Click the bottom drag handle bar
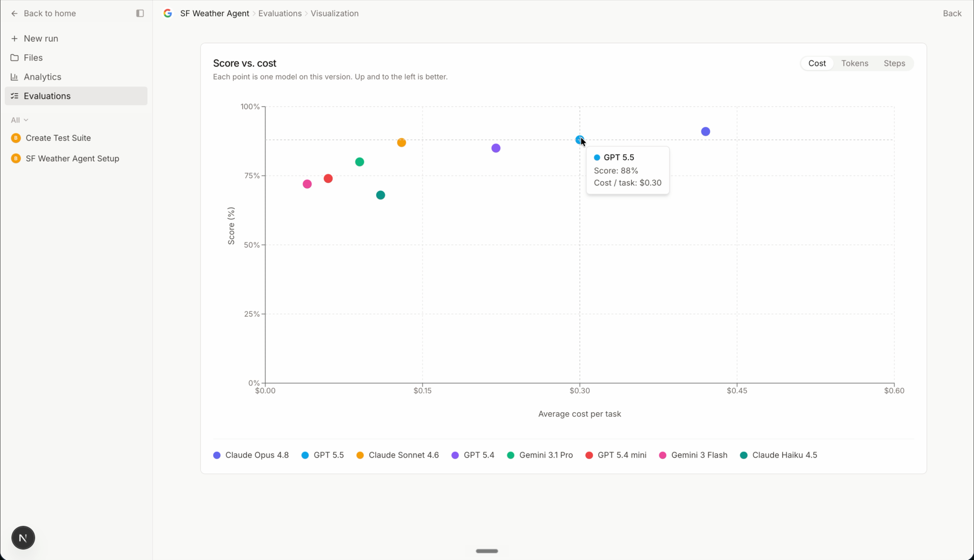The height and width of the screenshot is (560, 974). 487,551
